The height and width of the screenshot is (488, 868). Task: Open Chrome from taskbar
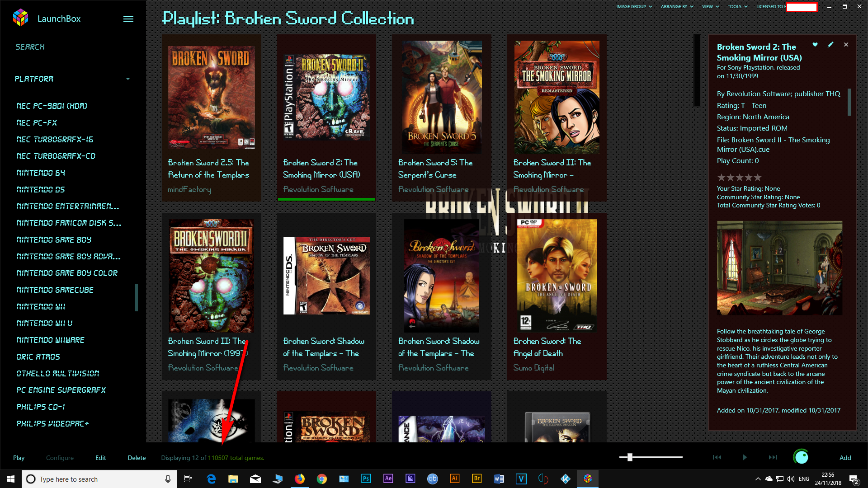pos(322,479)
